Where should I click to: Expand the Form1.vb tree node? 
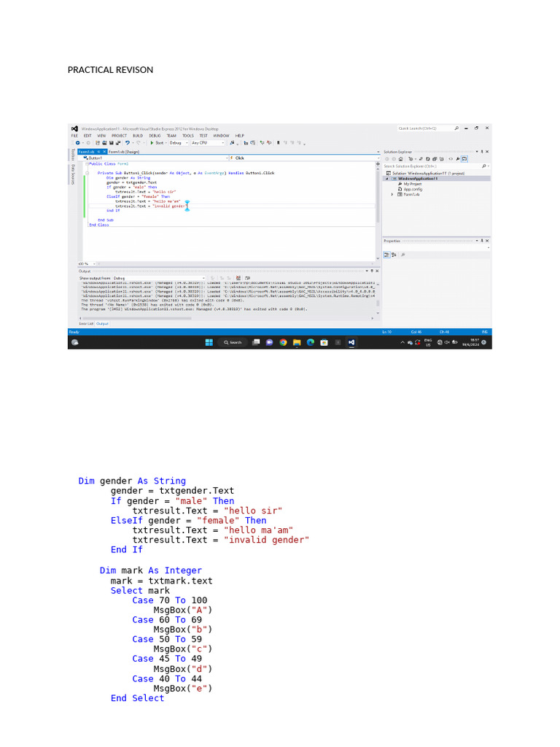(392, 194)
